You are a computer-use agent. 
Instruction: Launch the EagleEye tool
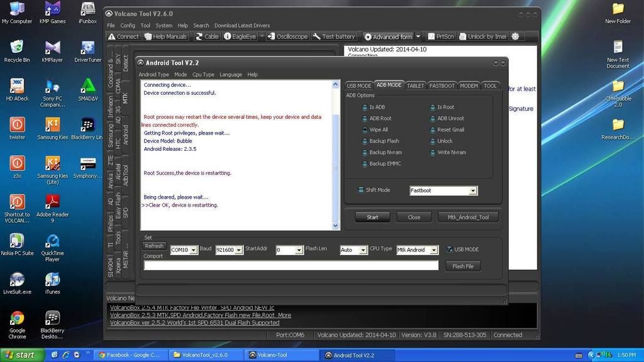coord(240,36)
